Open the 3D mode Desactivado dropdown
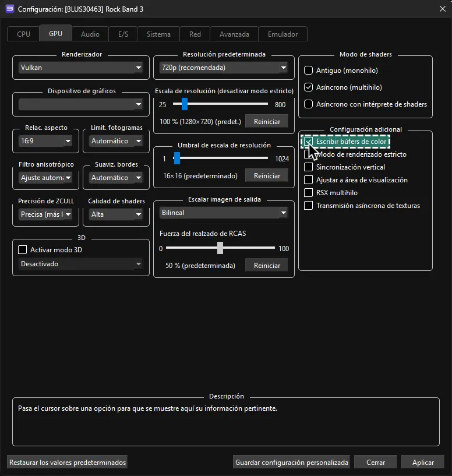Viewport: 452px width, 476px height. pyautogui.click(x=81, y=264)
